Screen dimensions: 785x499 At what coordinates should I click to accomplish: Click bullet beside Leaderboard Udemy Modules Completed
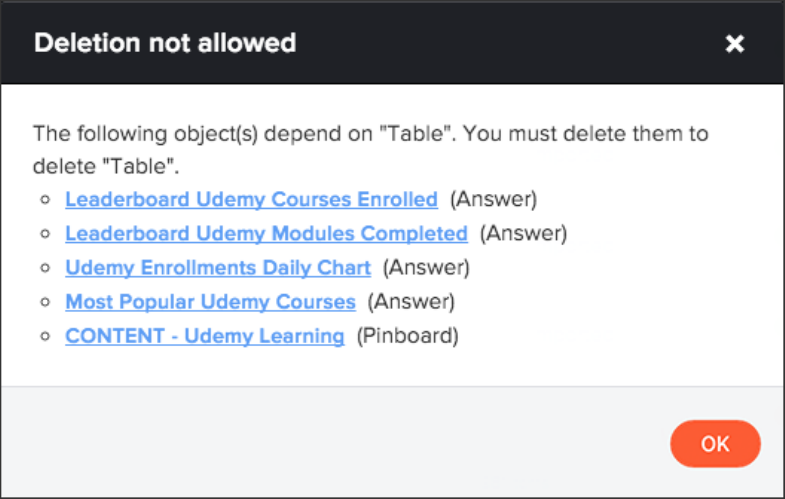45,234
